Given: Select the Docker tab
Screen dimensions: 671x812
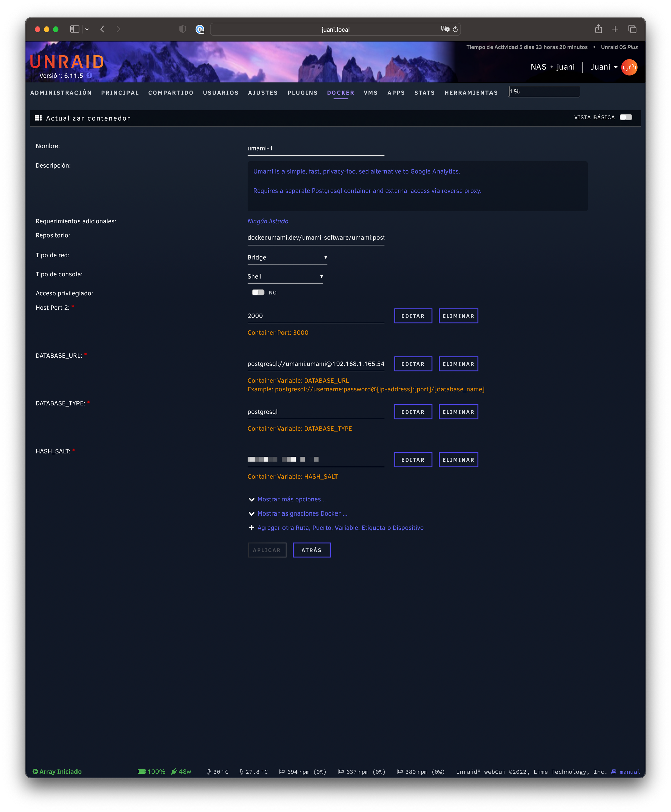Looking at the screenshot, I should click(x=341, y=93).
